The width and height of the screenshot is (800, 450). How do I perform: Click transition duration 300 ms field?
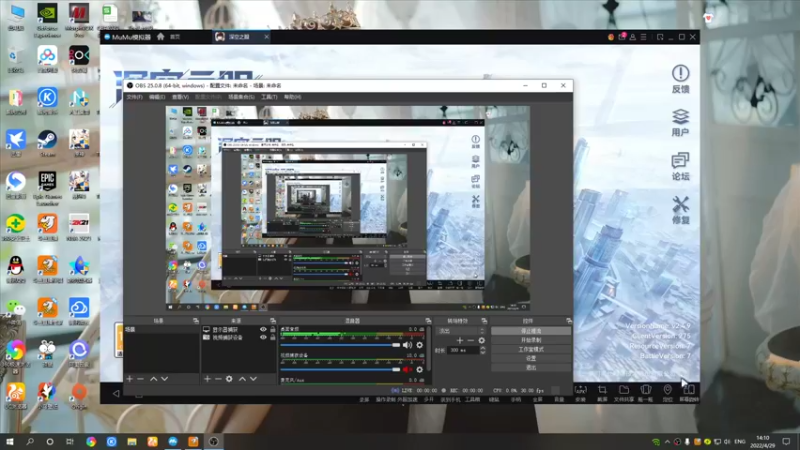pos(463,351)
